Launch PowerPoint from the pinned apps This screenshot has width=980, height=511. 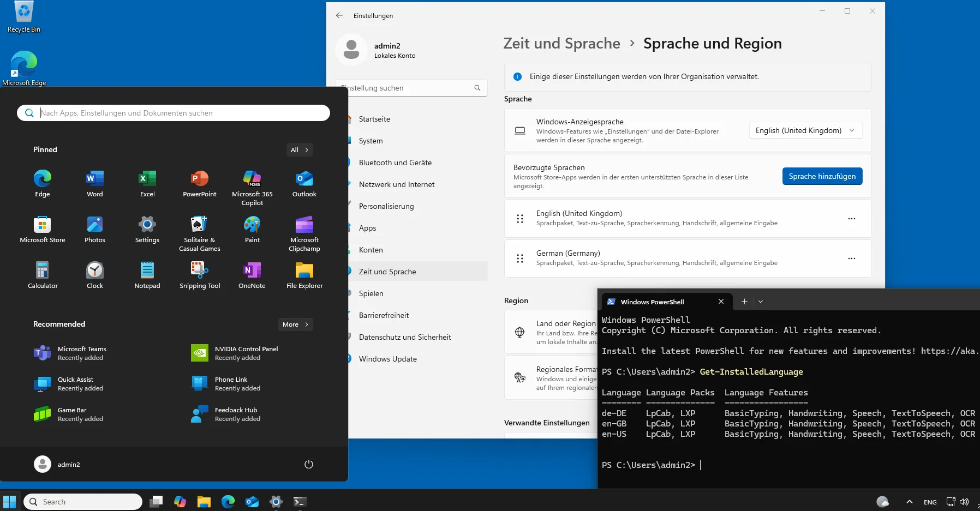[200, 183]
